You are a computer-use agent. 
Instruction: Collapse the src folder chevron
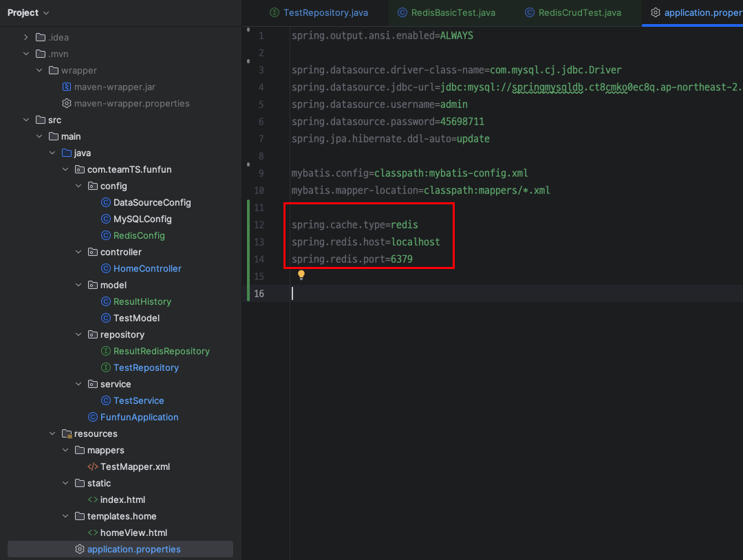[26, 120]
